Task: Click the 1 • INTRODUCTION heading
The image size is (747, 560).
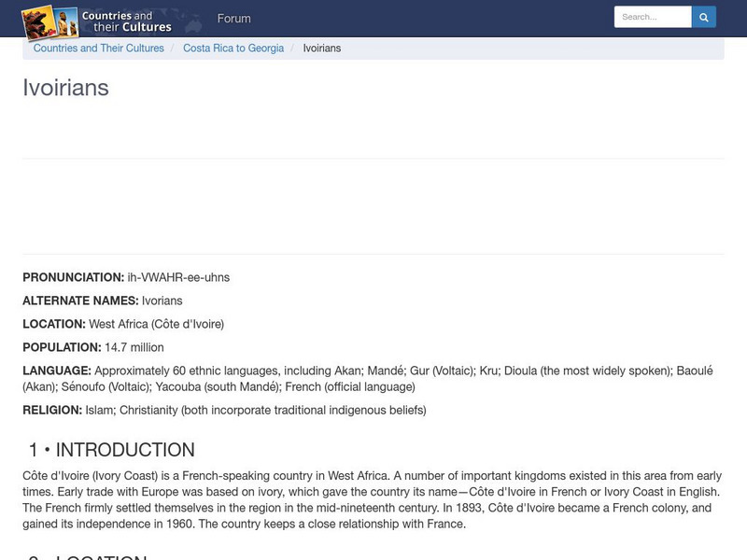Action: tap(112, 450)
